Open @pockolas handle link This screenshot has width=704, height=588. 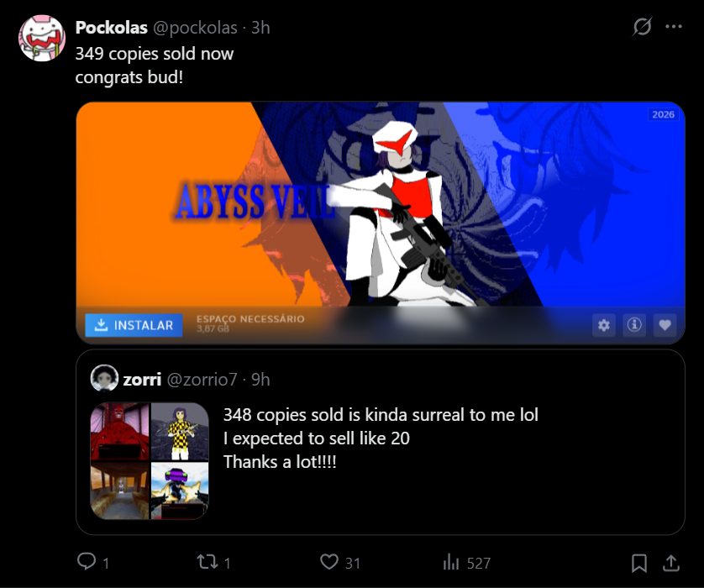tap(195, 28)
